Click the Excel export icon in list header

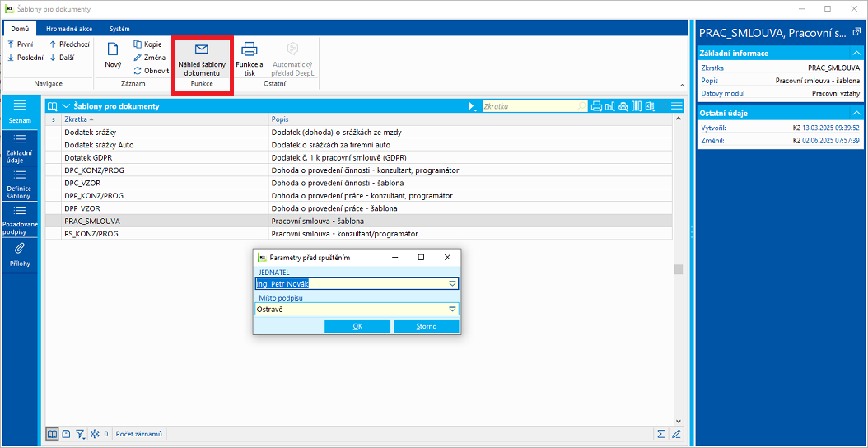[650, 106]
